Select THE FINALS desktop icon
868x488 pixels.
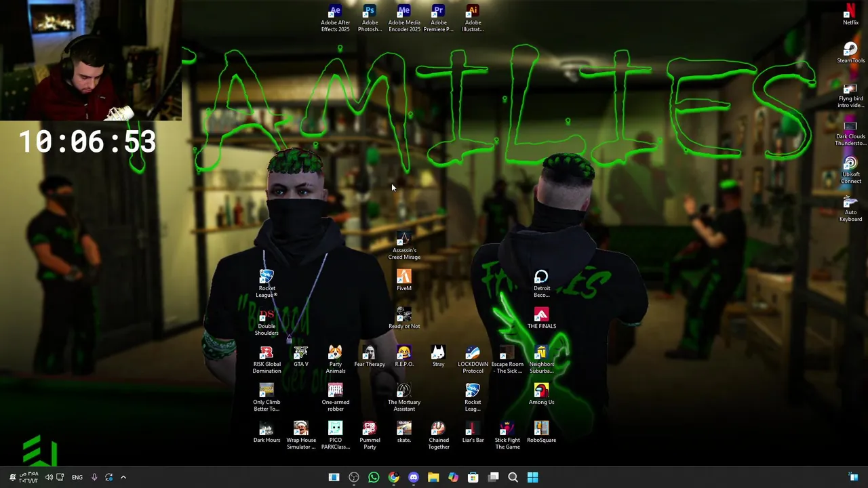pos(541,319)
